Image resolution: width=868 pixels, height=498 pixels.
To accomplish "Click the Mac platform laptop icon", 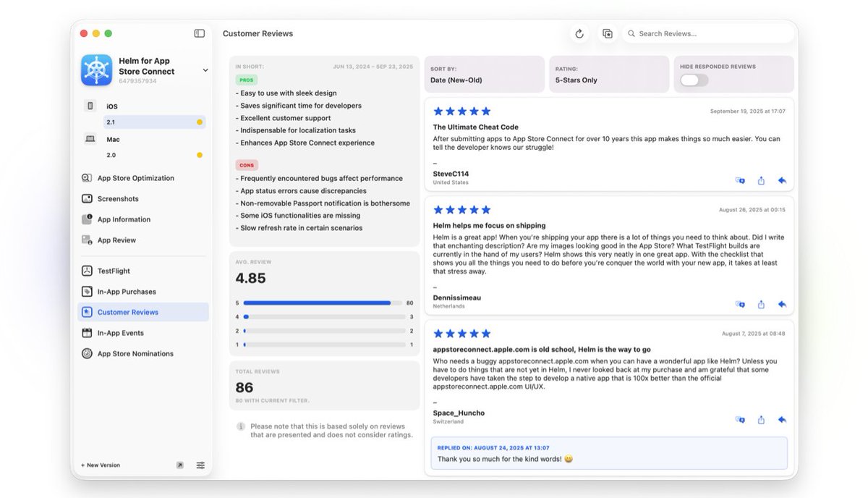I will [x=90, y=139].
